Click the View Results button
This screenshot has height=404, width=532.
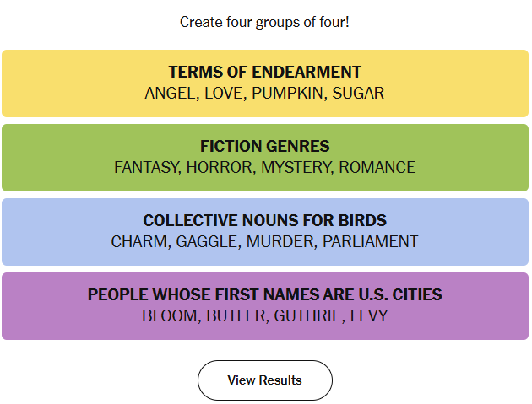pos(264,380)
